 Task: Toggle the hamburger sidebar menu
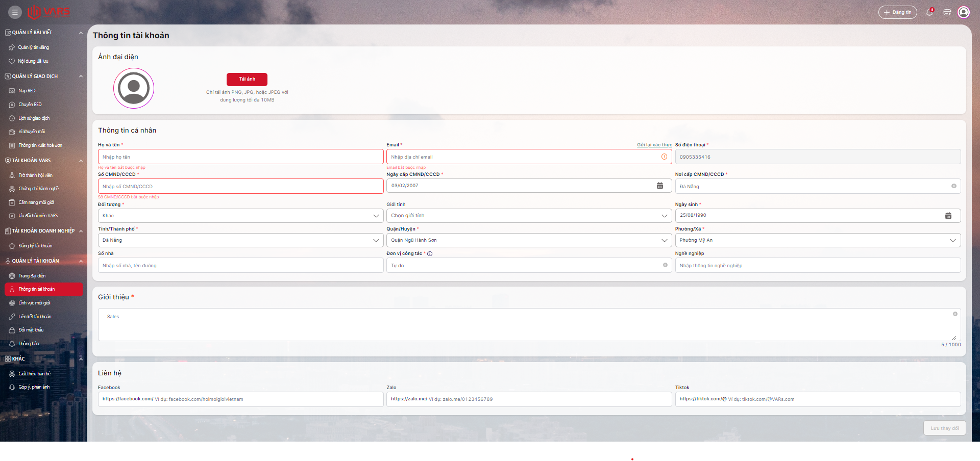click(15, 12)
